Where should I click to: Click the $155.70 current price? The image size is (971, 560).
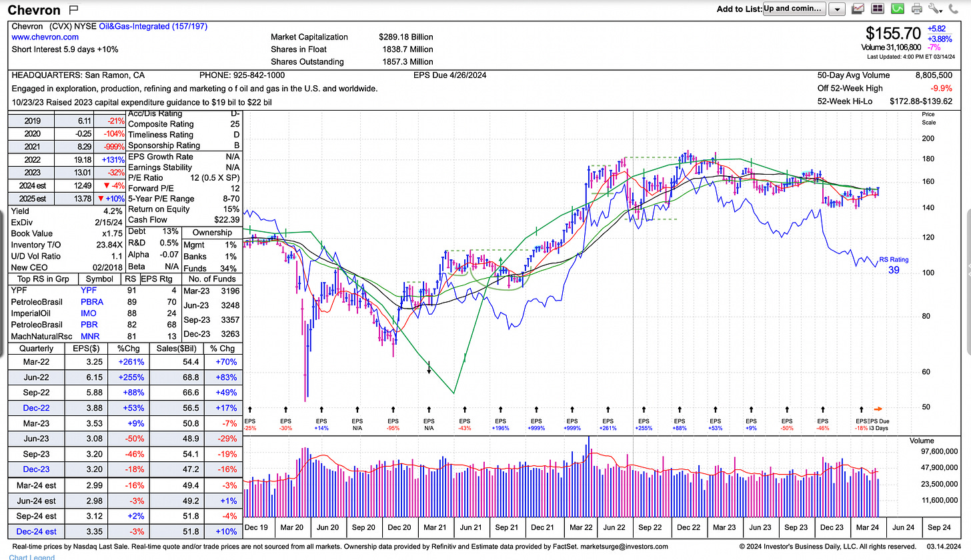coord(893,33)
